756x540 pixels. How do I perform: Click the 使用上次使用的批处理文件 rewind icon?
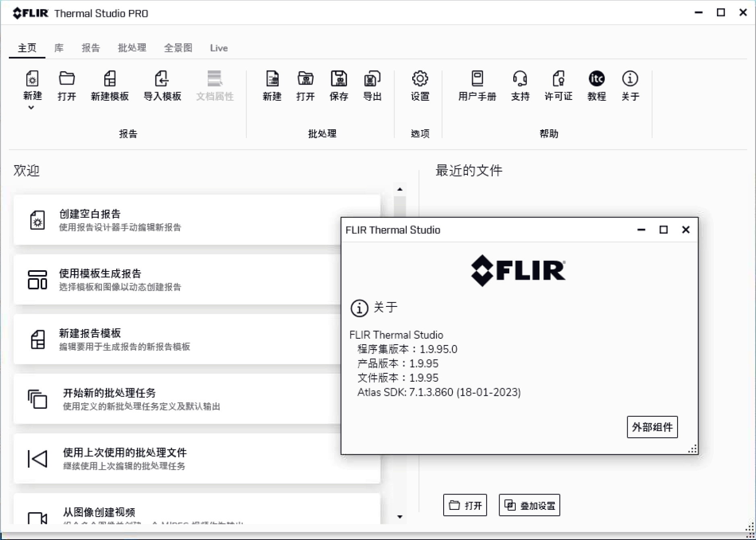[x=37, y=459]
